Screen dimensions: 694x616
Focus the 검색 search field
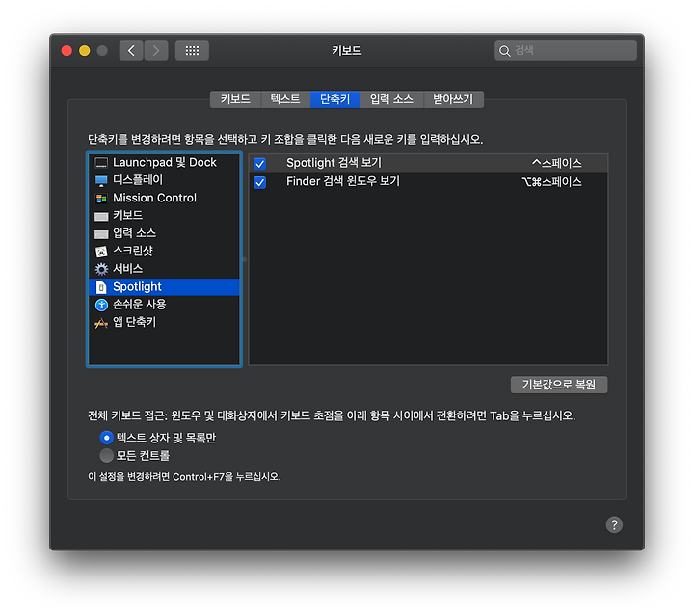pos(566,50)
